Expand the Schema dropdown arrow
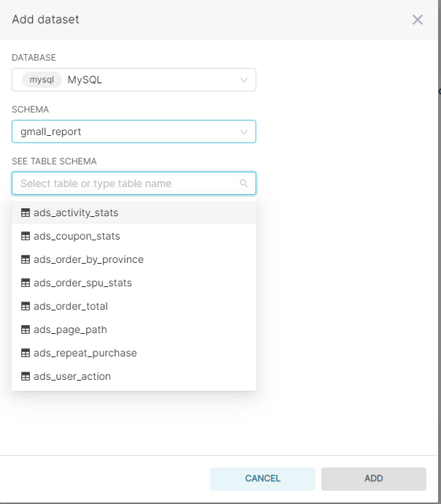Image resolution: width=441 pixels, height=504 pixels. pyautogui.click(x=244, y=131)
